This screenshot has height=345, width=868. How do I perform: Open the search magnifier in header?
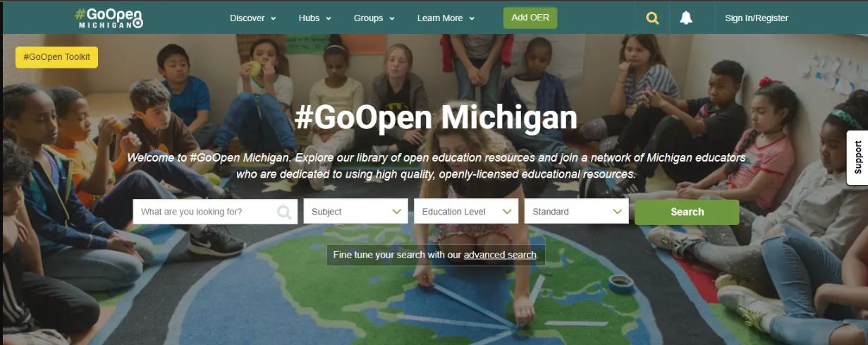652,18
